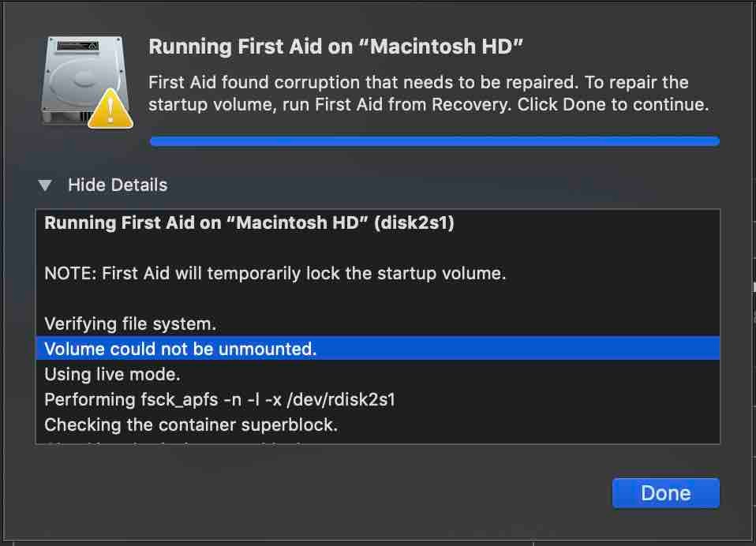Select the Verifying file system log entry
This screenshot has width=756, height=546.
point(130,323)
